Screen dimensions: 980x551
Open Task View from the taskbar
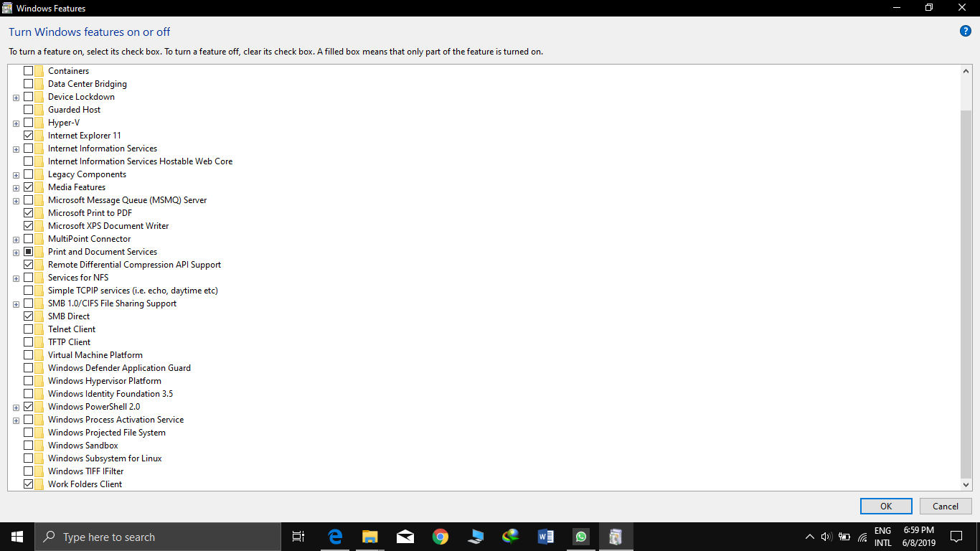pos(298,537)
